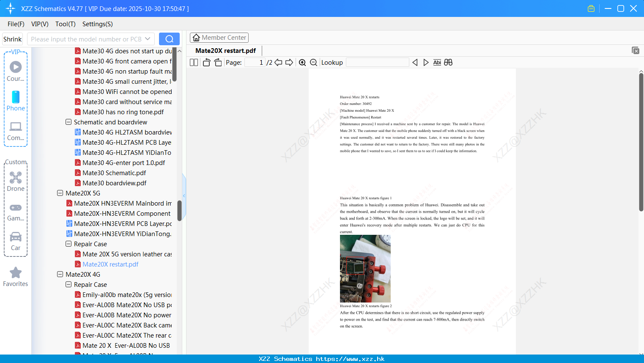
Task: Click tree scrollbar up arrow
Action: point(179,51)
